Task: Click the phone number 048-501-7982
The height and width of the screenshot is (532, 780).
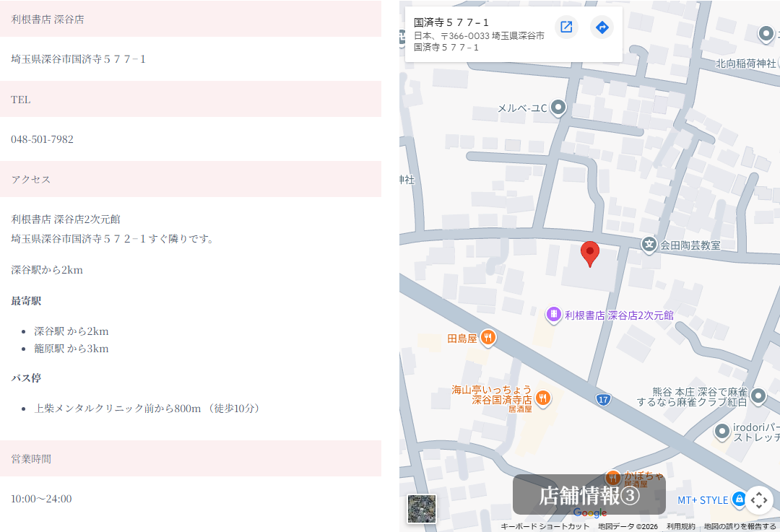Action: tap(43, 139)
